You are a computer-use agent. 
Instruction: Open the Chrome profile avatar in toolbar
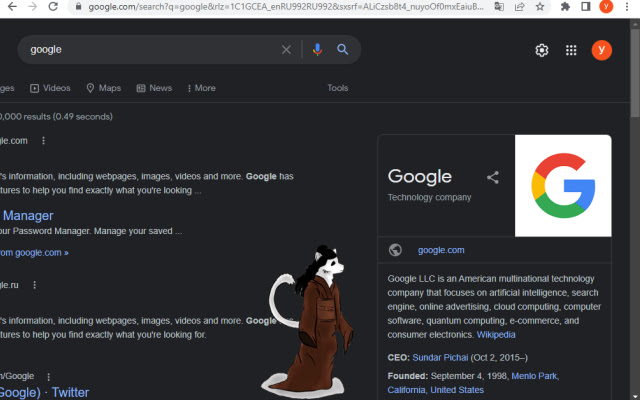(x=606, y=7)
